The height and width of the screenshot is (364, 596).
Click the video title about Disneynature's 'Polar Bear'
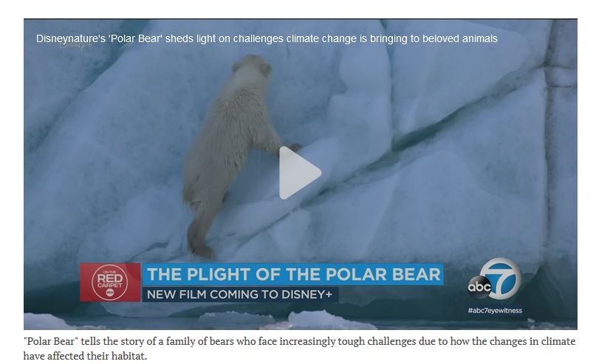coord(267,38)
